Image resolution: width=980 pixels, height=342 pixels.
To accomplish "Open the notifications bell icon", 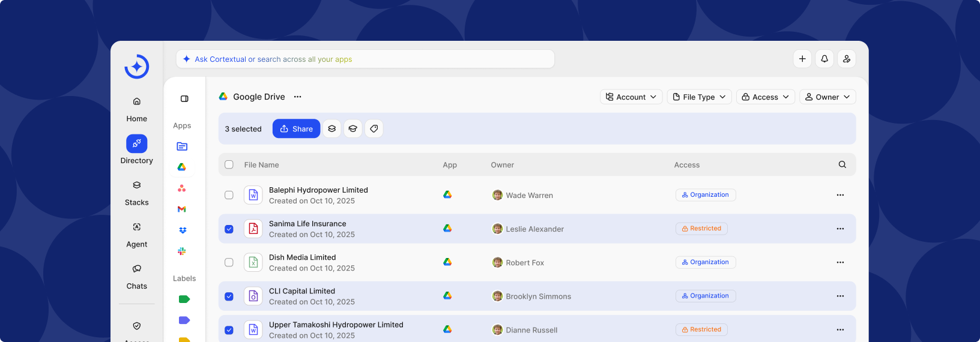I will 824,59.
